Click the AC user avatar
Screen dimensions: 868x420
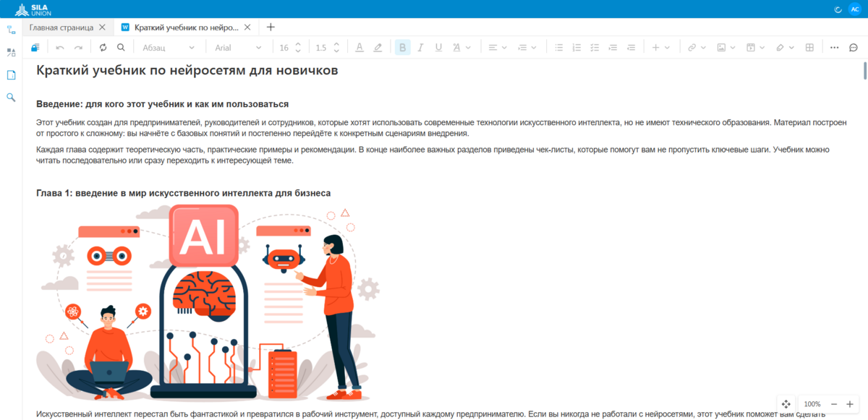pyautogui.click(x=854, y=9)
